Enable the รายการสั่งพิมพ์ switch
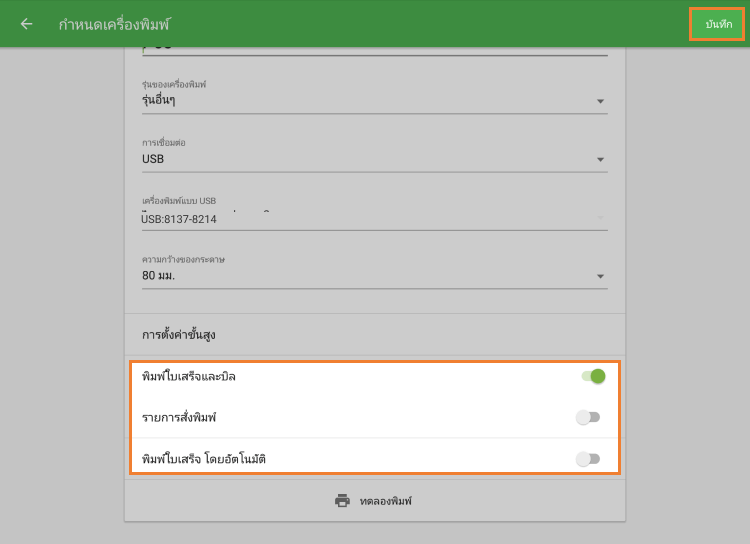Viewport: 750px width, 544px height. (588, 417)
